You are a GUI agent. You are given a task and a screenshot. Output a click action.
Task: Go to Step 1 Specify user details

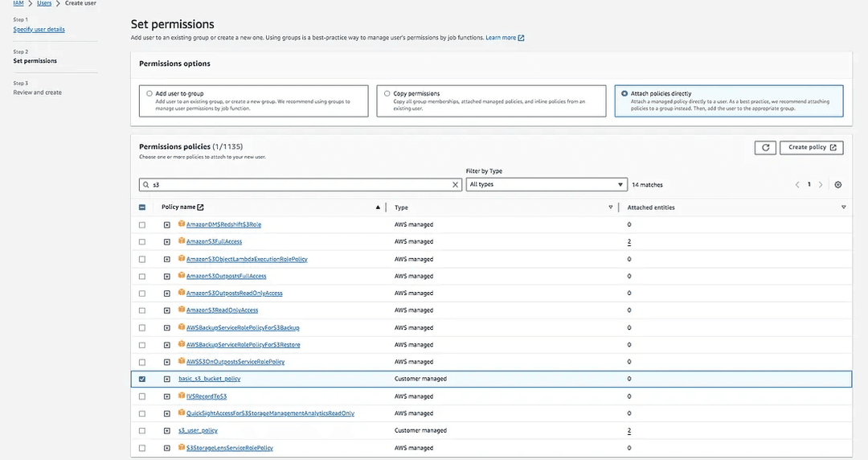[x=39, y=30]
